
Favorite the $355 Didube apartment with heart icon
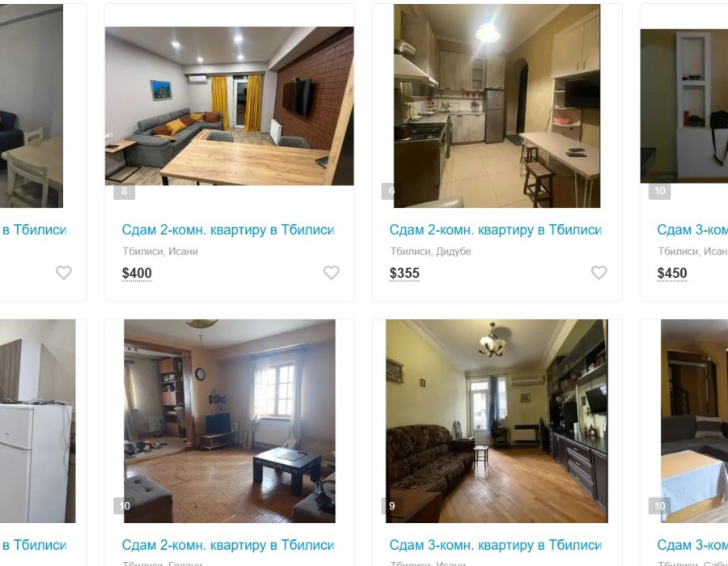(599, 272)
